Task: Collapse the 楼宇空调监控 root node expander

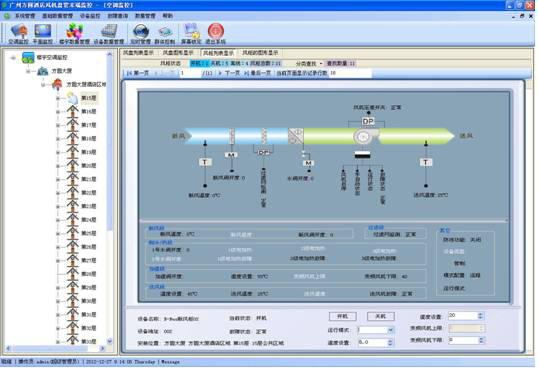Action: [x=13, y=58]
